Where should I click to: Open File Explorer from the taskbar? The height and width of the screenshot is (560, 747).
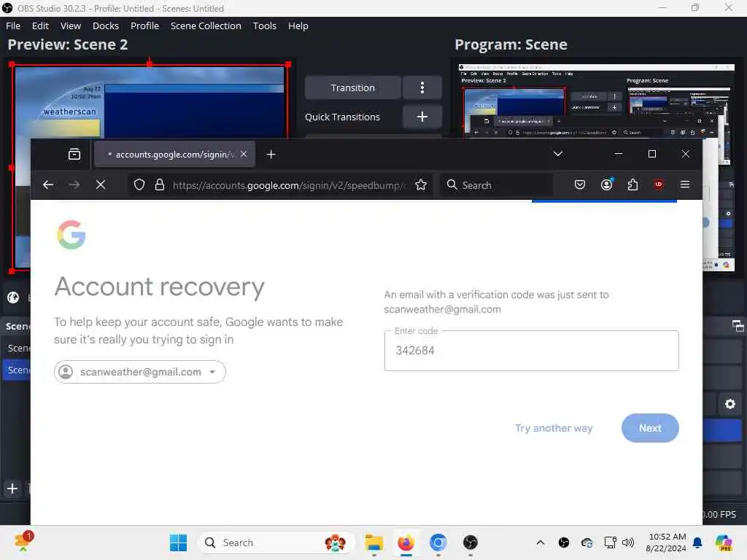374,542
